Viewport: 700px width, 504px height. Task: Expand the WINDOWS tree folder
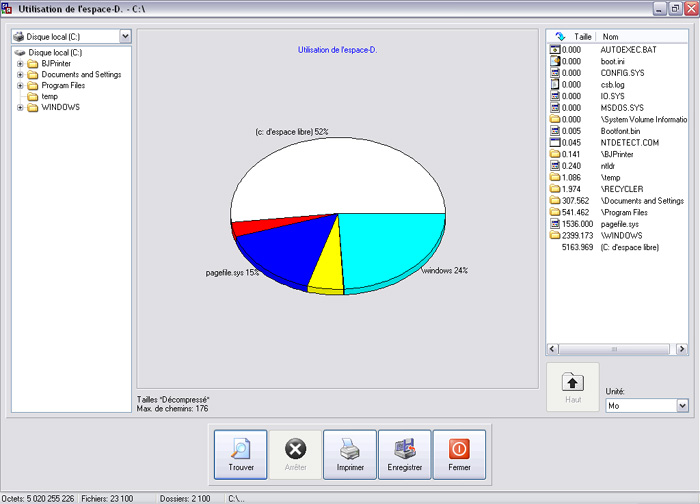[x=21, y=108]
